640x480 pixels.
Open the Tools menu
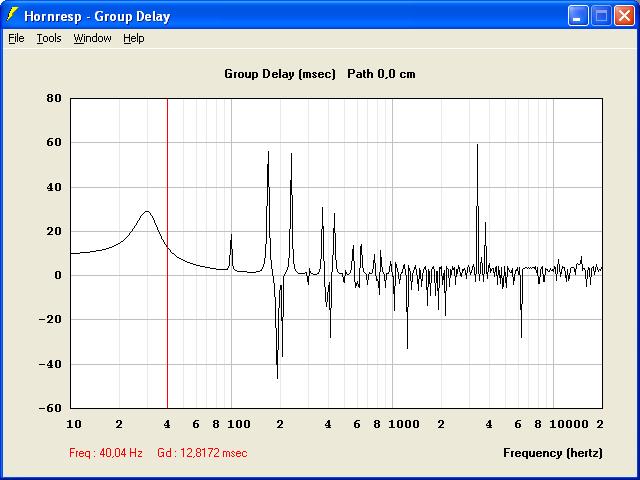49,38
